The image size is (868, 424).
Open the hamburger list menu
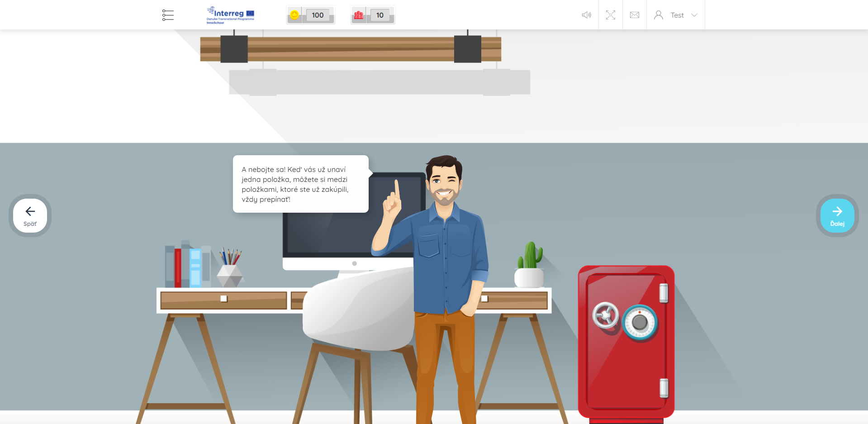point(168,15)
